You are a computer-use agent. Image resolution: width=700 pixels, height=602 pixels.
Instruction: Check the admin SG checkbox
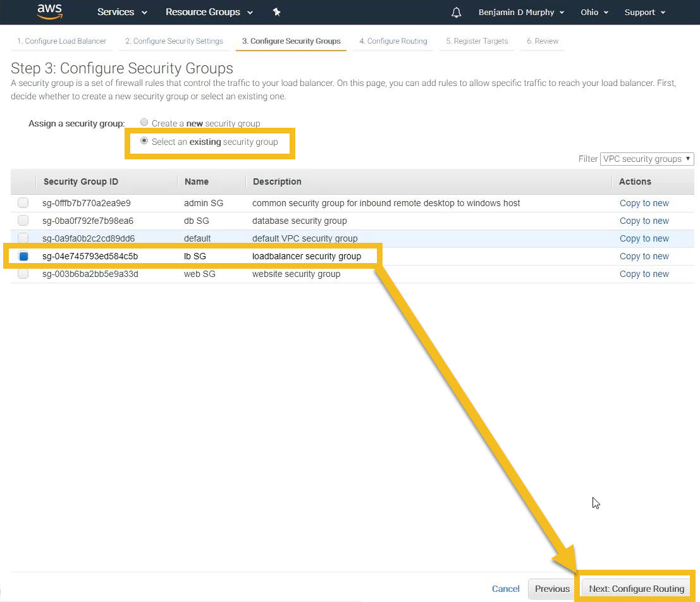(23, 203)
